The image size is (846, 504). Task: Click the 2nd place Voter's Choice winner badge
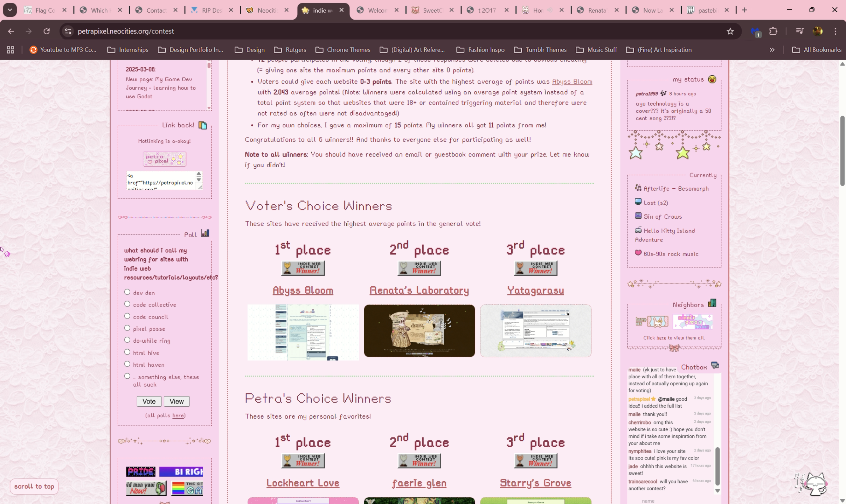coord(419,268)
